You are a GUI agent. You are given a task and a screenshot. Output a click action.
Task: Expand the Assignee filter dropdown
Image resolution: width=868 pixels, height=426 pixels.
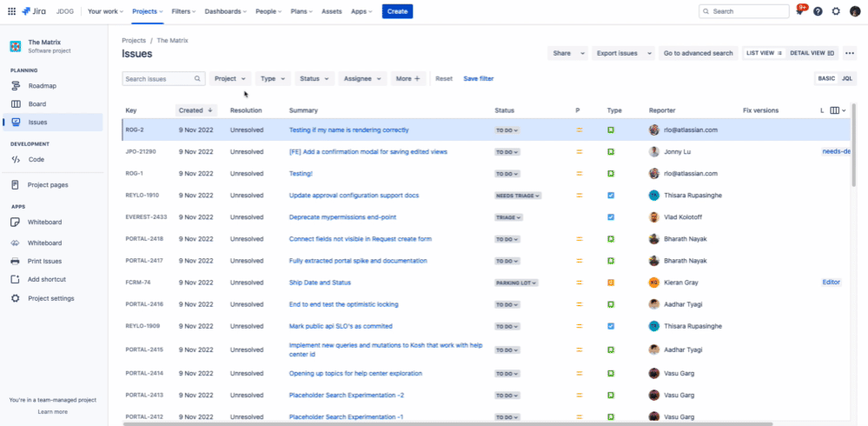pyautogui.click(x=361, y=78)
